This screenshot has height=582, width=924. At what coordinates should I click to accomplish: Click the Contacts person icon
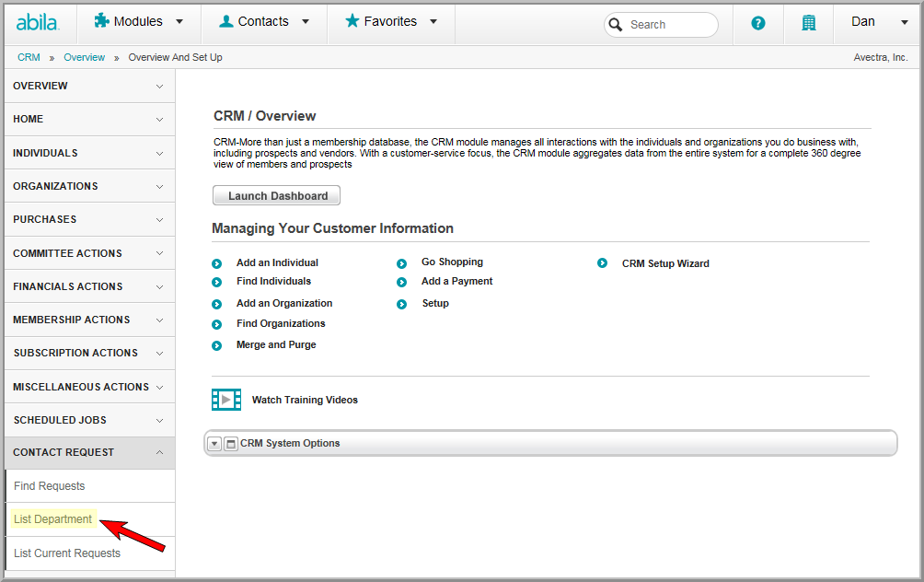[x=226, y=21]
